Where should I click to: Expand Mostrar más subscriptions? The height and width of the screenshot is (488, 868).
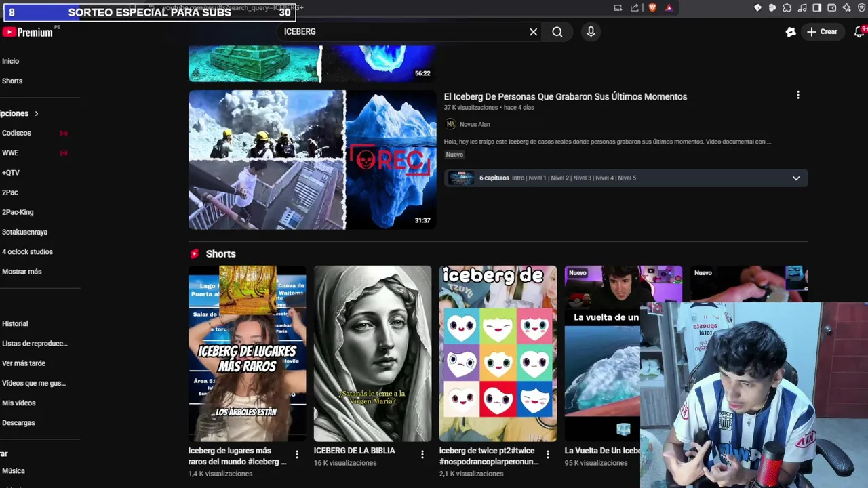pos(22,271)
